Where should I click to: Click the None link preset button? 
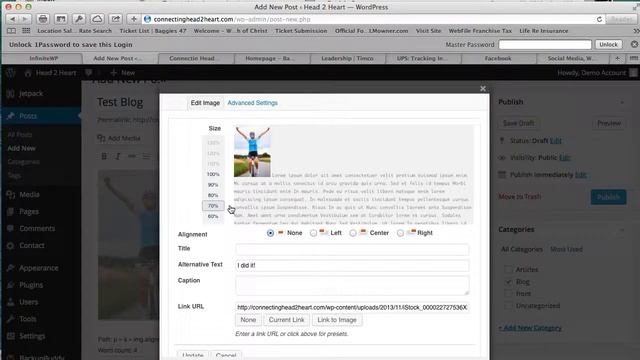click(248, 320)
